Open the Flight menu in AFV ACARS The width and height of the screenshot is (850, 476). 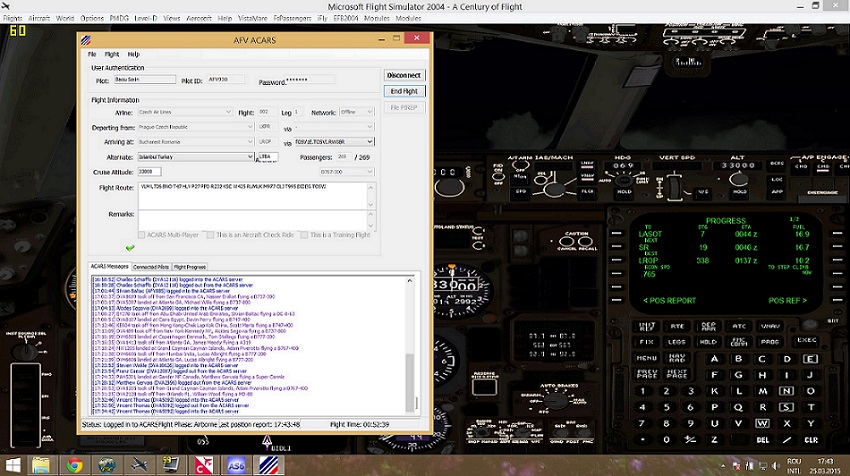(x=112, y=54)
